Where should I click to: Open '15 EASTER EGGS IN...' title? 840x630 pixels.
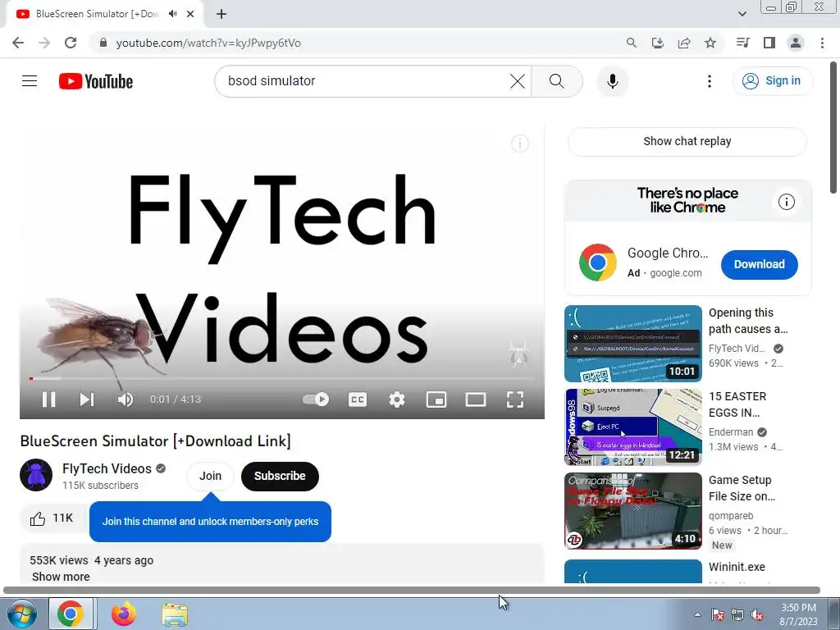tap(737, 404)
